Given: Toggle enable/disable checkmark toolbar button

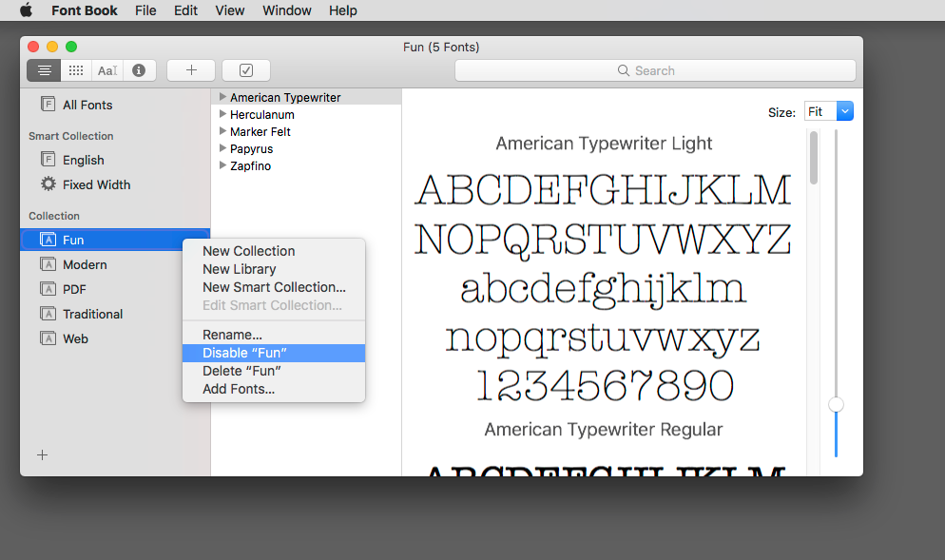Looking at the screenshot, I should [246, 70].
